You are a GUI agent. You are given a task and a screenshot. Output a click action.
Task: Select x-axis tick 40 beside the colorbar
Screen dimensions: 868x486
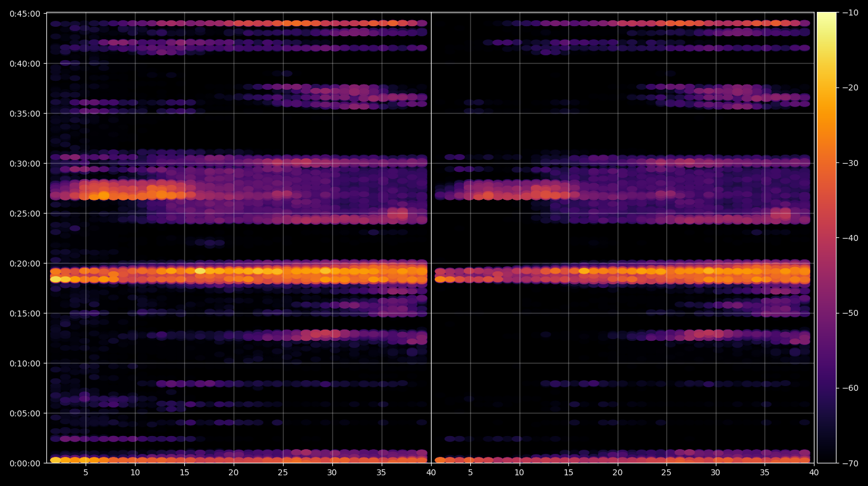(x=814, y=473)
